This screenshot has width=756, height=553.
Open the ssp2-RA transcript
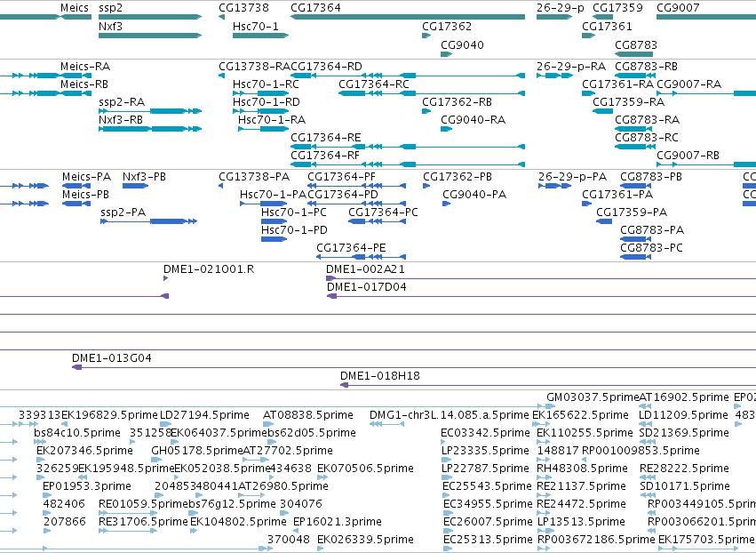pos(150,111)
